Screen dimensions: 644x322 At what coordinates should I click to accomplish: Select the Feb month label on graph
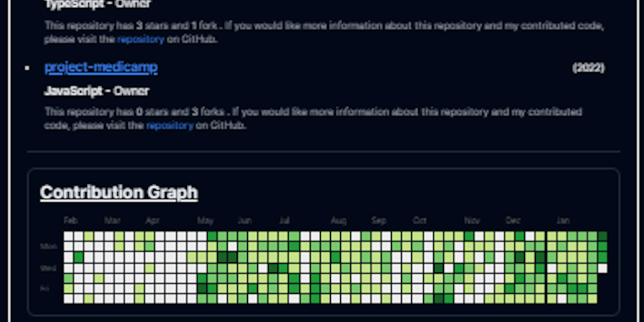tap(70, 221)
